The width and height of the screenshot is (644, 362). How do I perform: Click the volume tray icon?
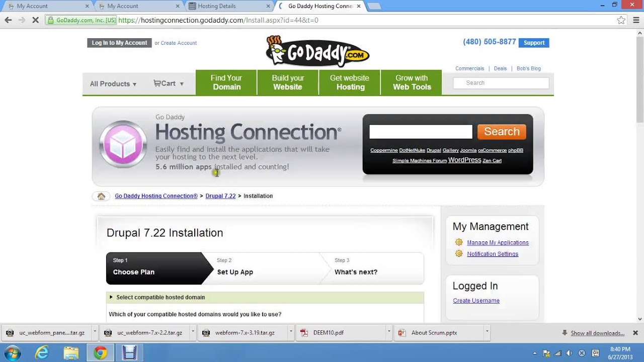[x=570, y=353]
